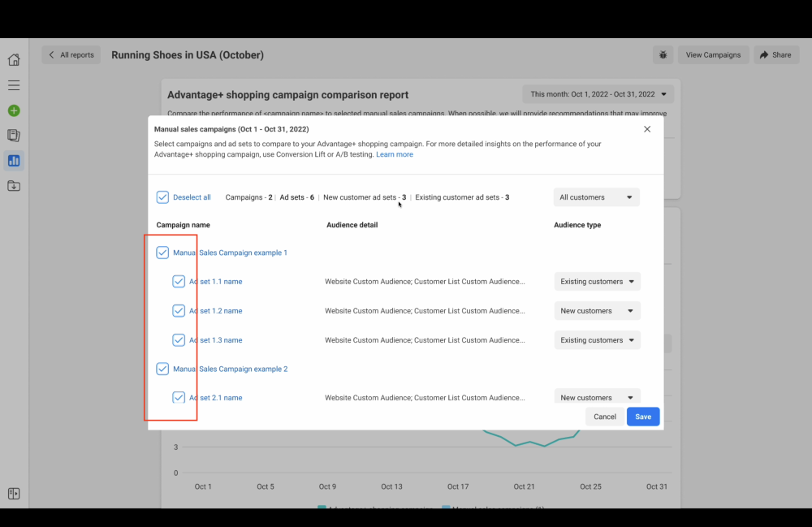The width and height of the screenshot is (812, 527).
Task: Open Manual Sales Campaign example 1 link
Action: tap(230, 253)
